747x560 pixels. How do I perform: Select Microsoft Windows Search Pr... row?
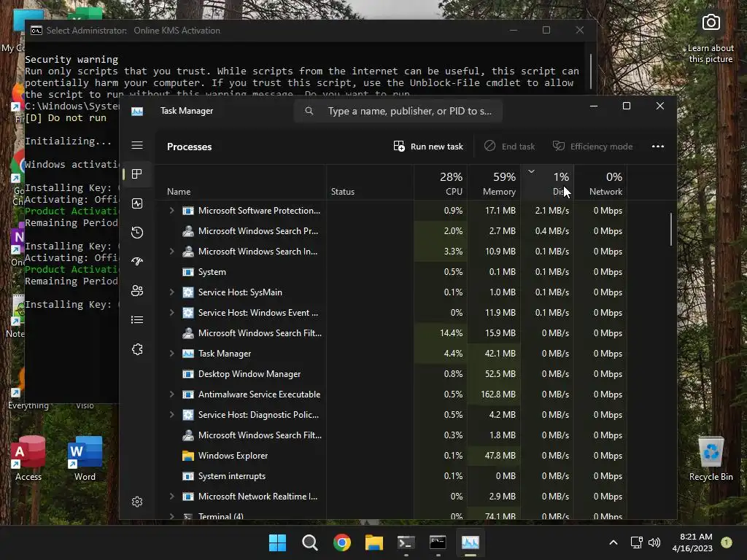[x=391, y=231]
